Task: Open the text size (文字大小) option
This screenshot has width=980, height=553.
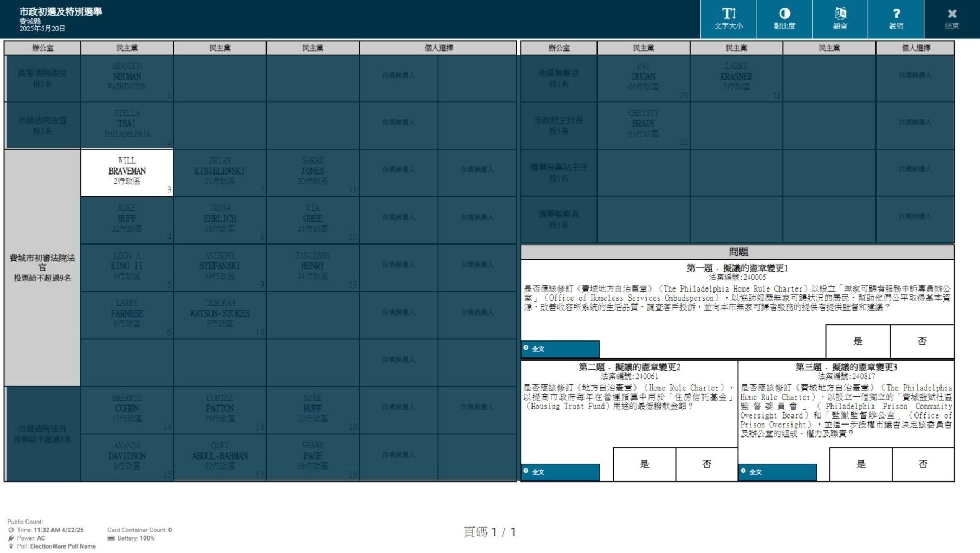Action: pyautogui.click(x=728, y=19)
